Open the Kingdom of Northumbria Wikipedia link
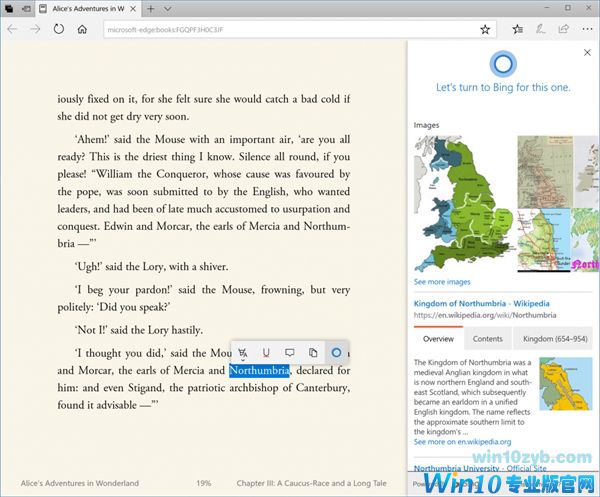 (476, 302)
